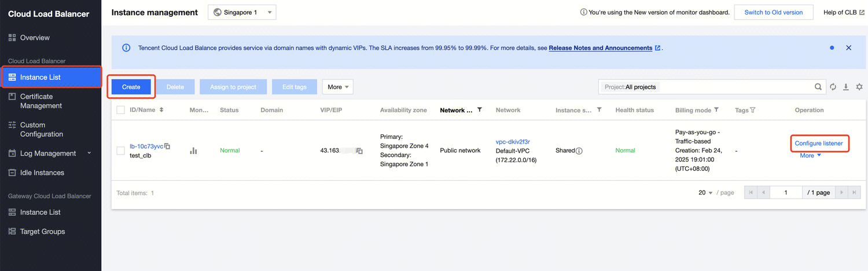Check the test_clb instance row checkbox
This screenshot has height=271, width=868.
click(x=120, y=151)
